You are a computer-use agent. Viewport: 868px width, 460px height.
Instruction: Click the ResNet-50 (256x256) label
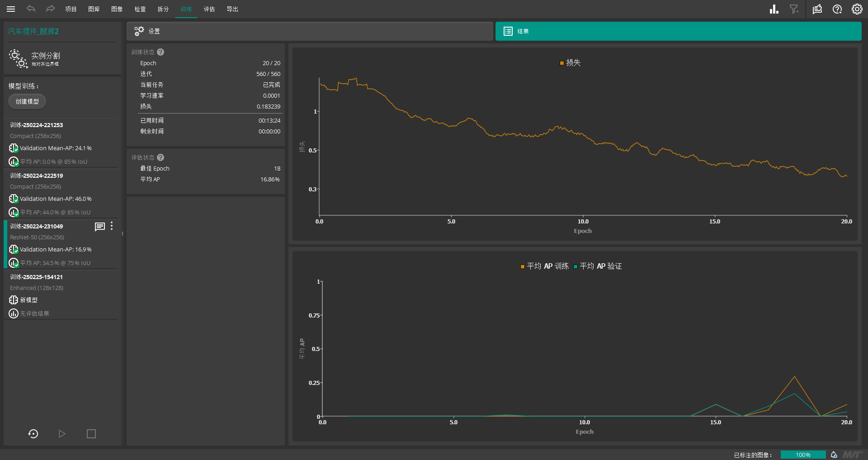pos(37,237)
